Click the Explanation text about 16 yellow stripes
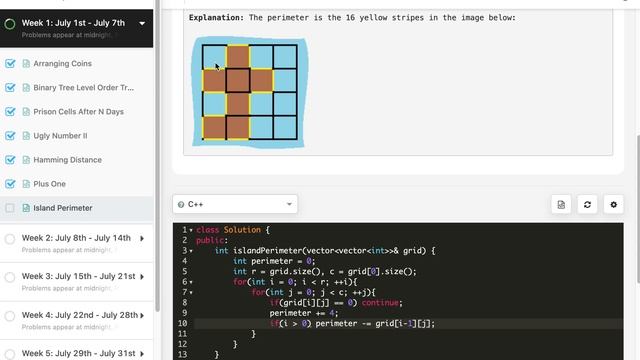 point(352,18)
